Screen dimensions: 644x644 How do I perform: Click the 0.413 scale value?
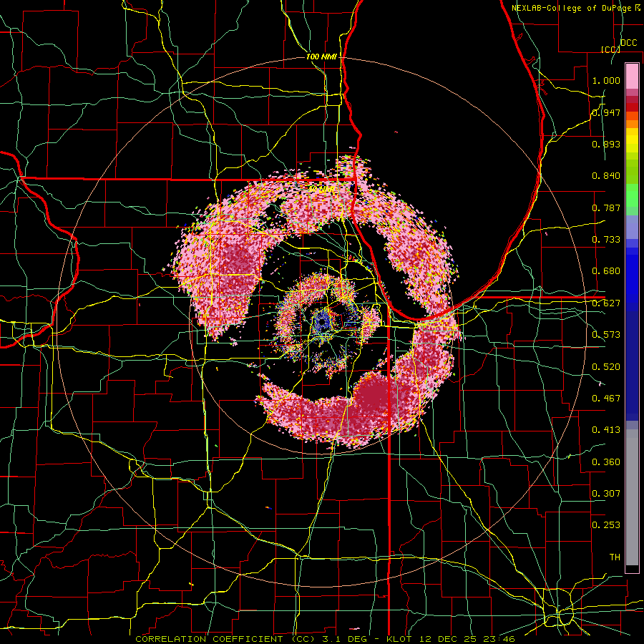[606, 430]
